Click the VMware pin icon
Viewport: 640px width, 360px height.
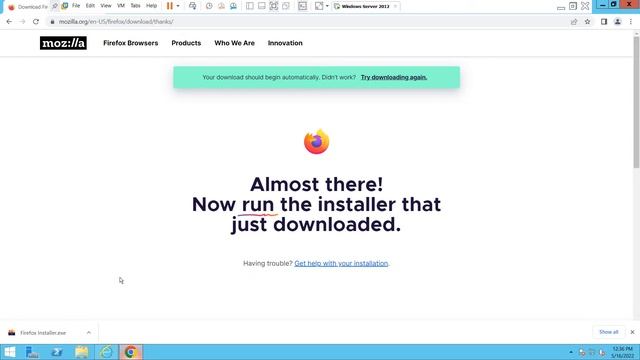pyautogui.click(x=55, y=6)
